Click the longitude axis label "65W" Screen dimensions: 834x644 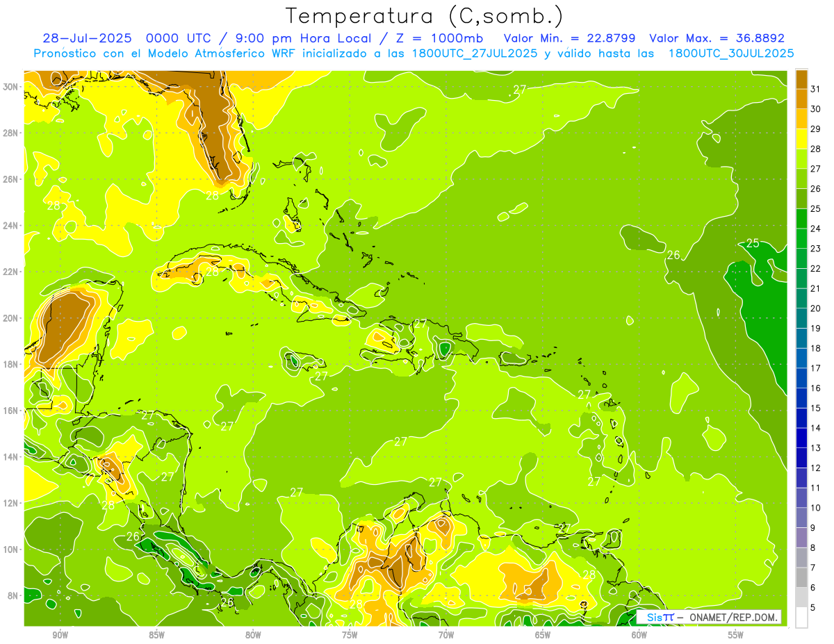click(543, 635)
